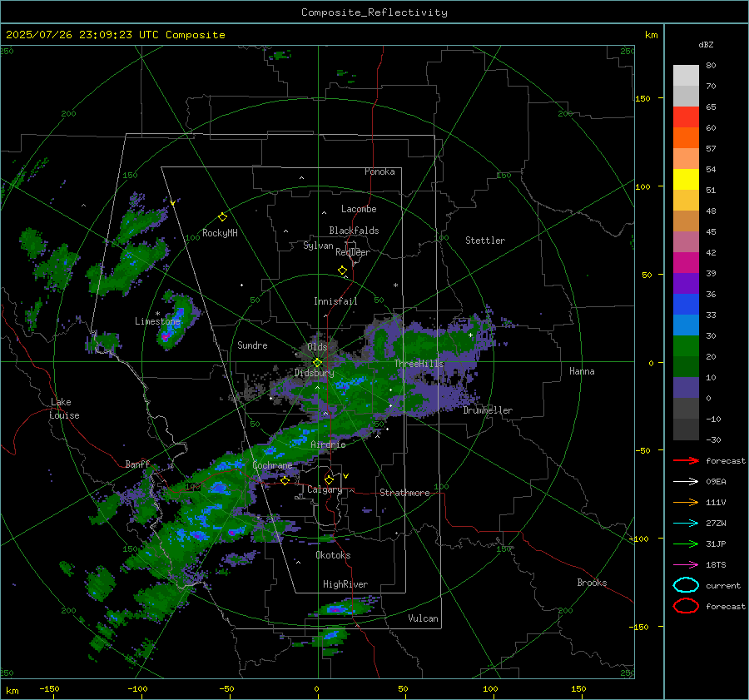This screenshot has width=749, height=700.
Task: Click the Brooks label
Action: pos(592,583)
